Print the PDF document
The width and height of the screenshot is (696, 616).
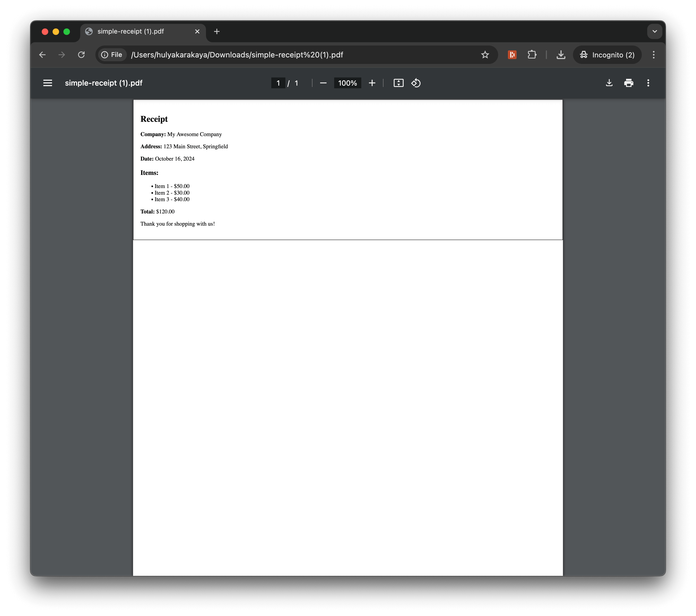(629, 83)
